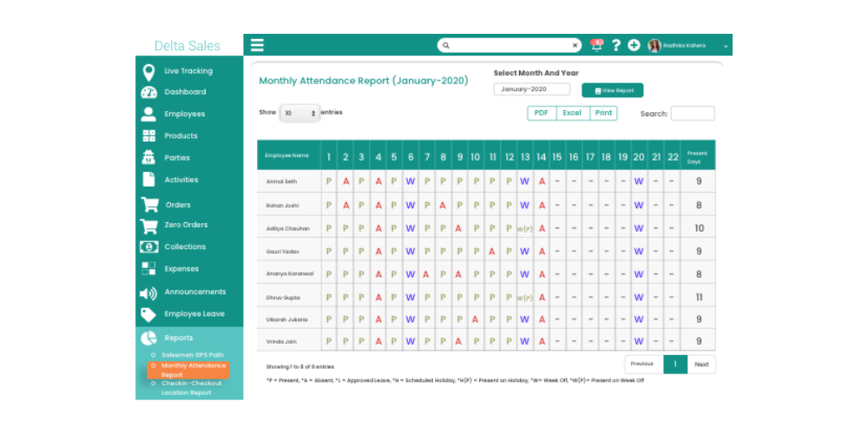868x434 pixels.
Task: Click the Parties icon
Action: coord(148,158)
